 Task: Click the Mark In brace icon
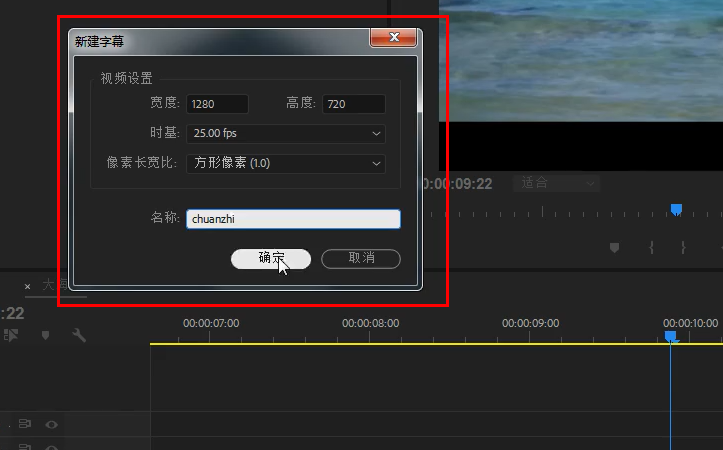pyautogui.click(x=652, y=248)
